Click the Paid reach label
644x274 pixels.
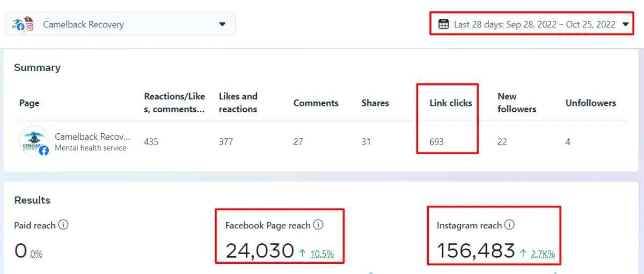[35, 225]
